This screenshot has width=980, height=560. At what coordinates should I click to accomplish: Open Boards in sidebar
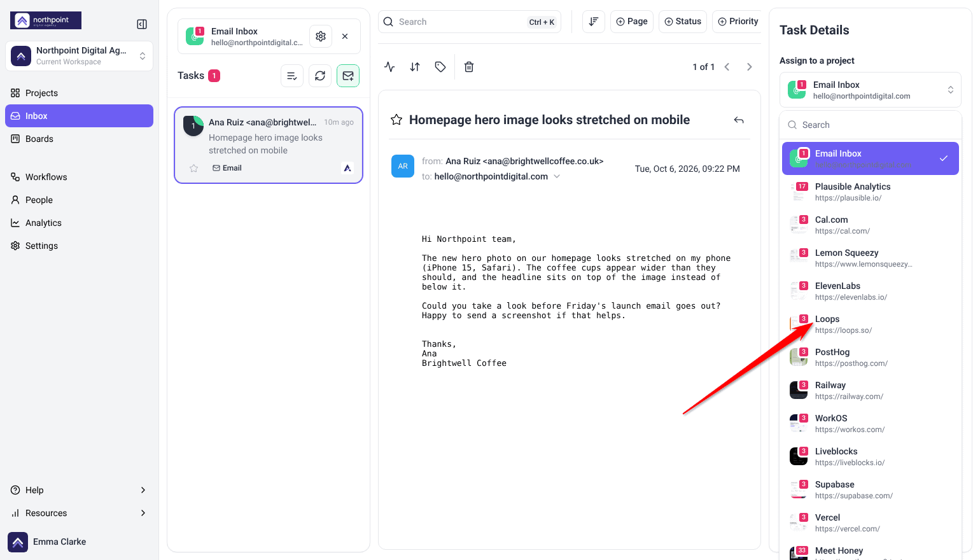[x=79, y=139]
